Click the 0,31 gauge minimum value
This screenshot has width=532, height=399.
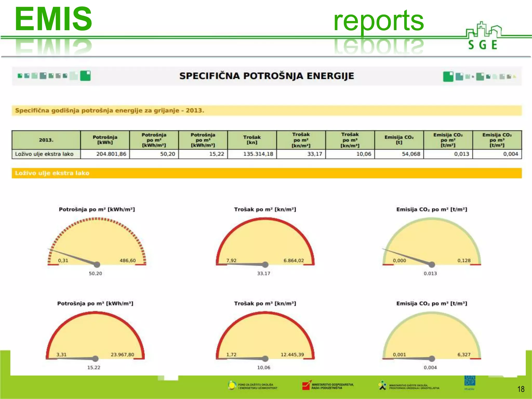63,261
